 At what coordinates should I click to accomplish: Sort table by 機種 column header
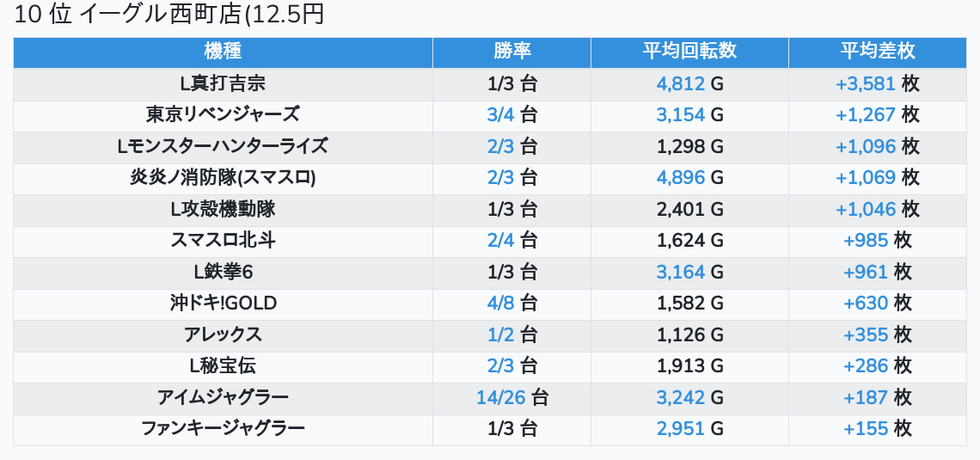tap(223, 52)
